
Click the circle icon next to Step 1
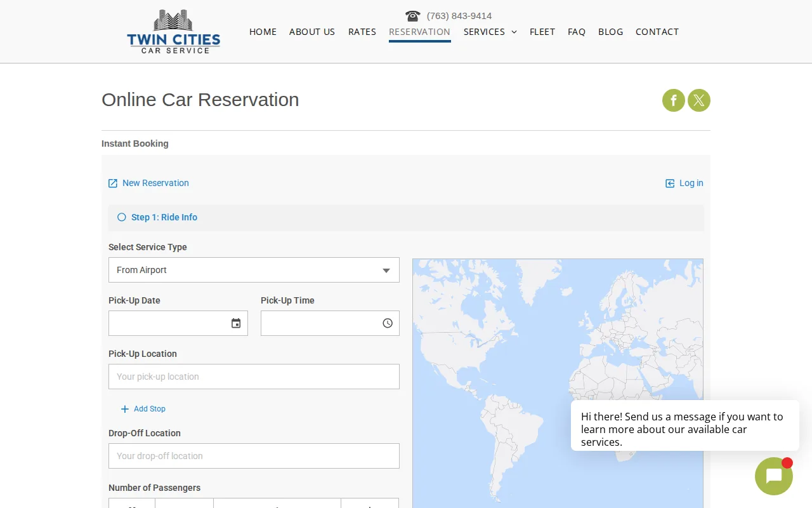click(x=122, y=217)
